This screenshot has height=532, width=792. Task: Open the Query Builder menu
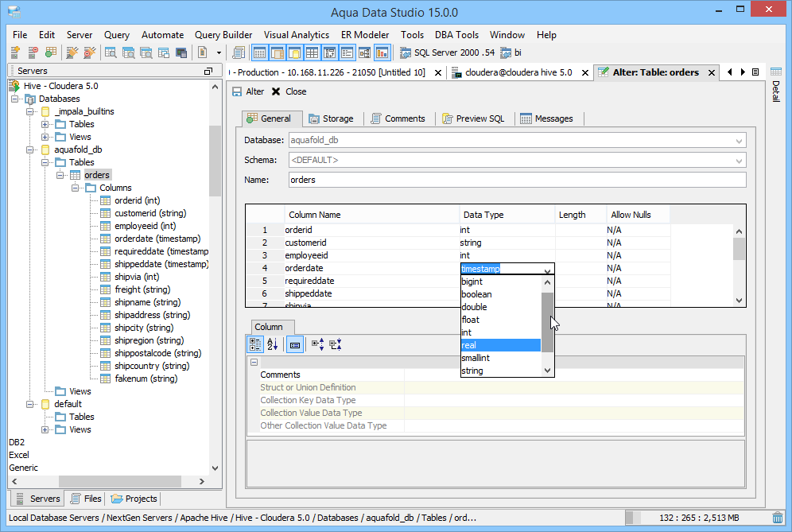point(223,35)
